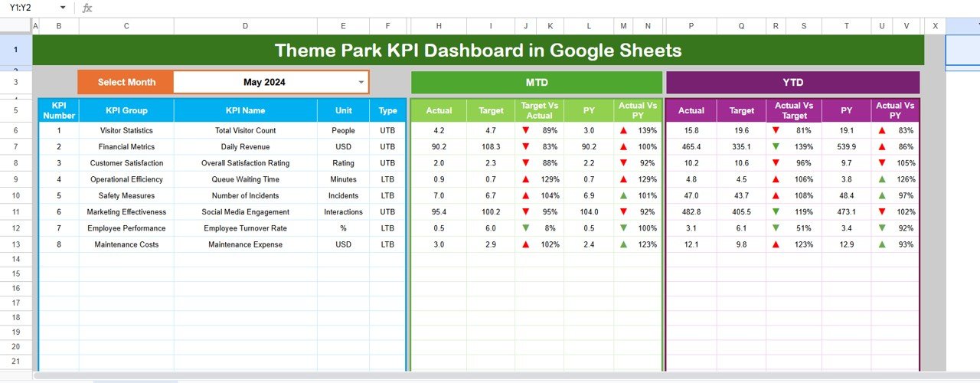
Task: Click the YTD section header
Action: tap(792, 83)
